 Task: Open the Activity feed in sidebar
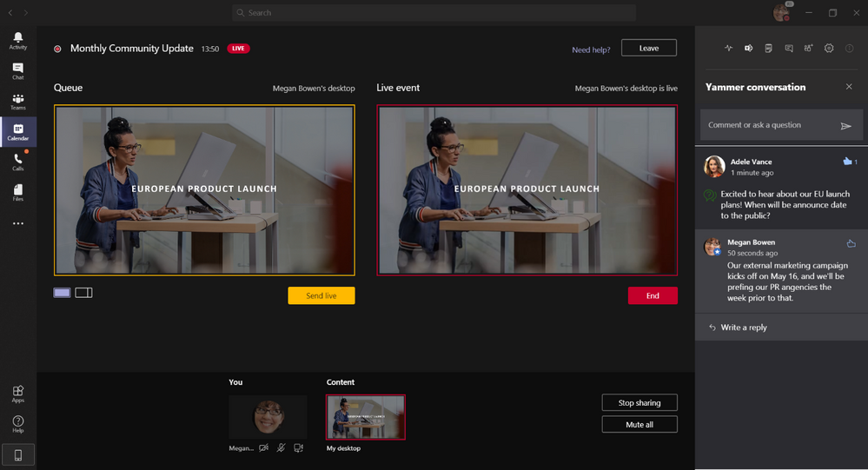point(17,41)
